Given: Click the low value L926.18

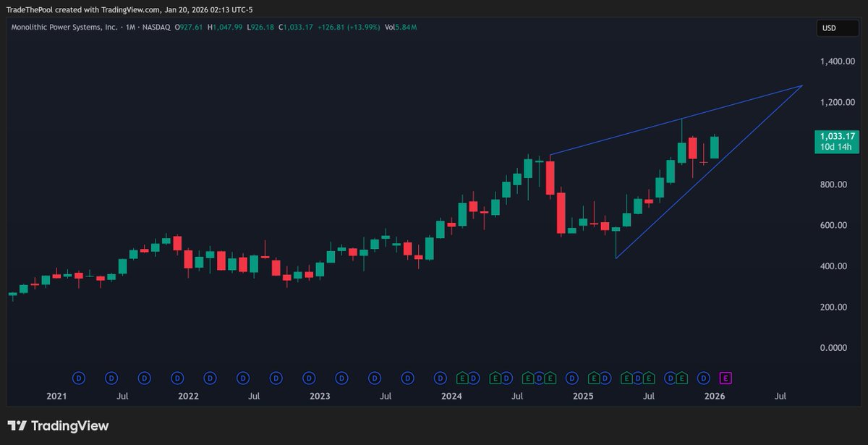Looking at the screenshot, I should click(261, 27).
